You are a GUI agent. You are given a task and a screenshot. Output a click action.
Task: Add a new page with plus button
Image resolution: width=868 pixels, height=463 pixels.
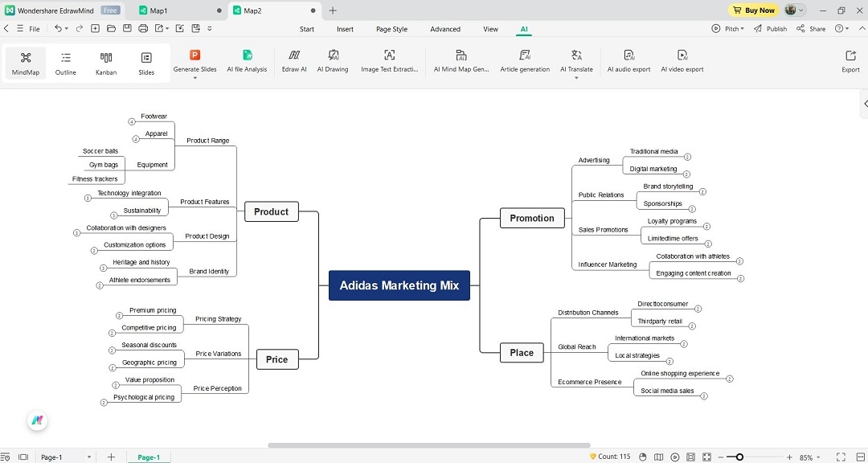point(111,457)
